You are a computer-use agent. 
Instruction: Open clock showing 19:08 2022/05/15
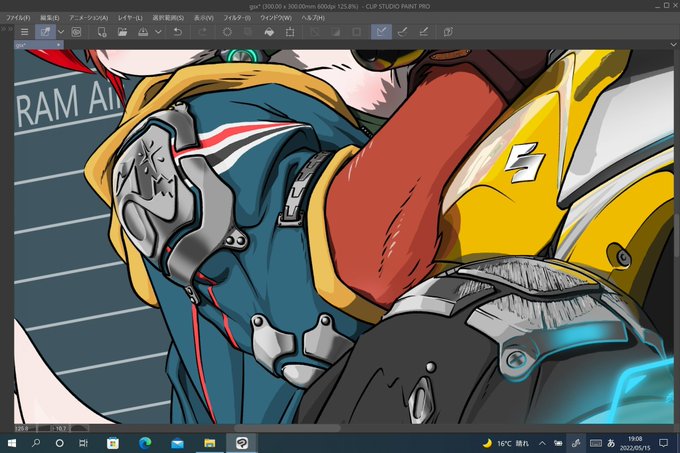[635, 443]
